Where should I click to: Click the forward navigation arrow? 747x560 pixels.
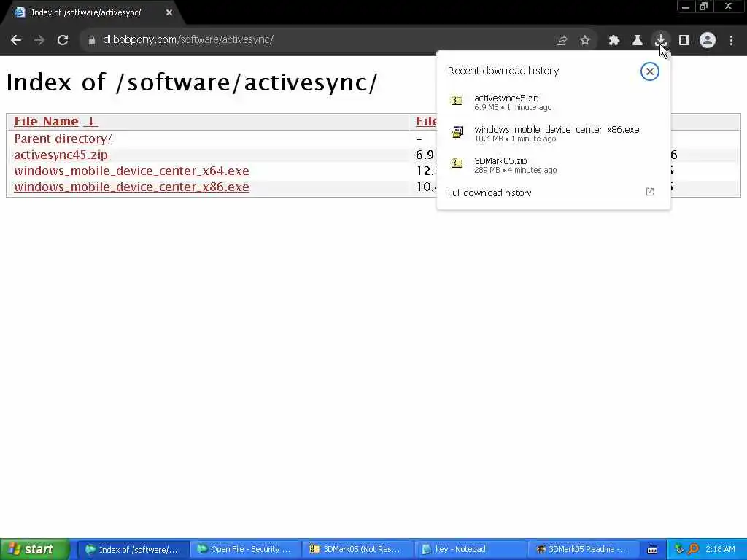pyautogui.click(x=39, y=40)
